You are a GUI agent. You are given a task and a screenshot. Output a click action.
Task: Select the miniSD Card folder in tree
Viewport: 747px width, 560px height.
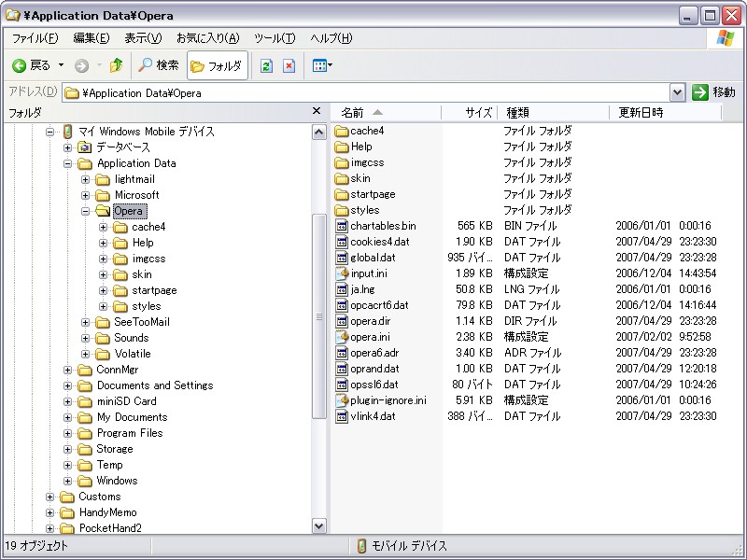click(127, 401)
